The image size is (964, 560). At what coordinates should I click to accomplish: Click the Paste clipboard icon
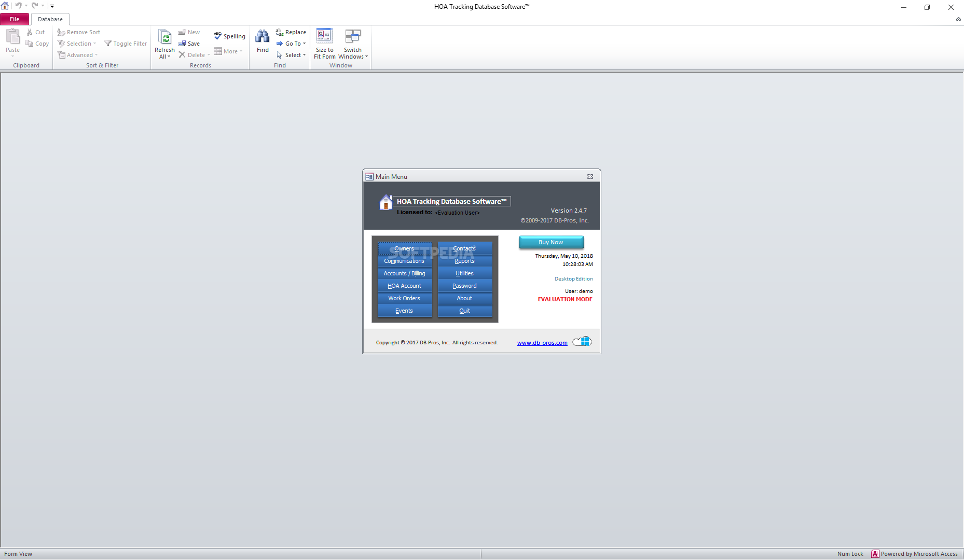(x=12, y=36)
